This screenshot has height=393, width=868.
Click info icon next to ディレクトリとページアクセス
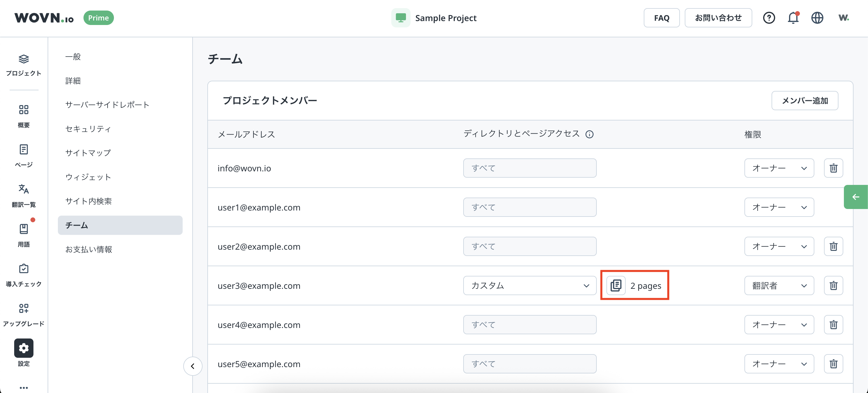click(589, 134)
